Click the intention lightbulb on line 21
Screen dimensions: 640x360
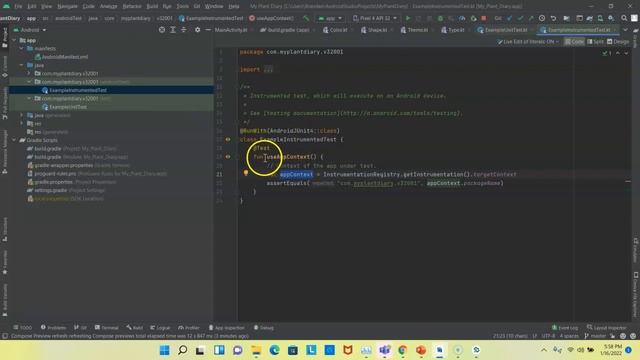tap(246, 173)
